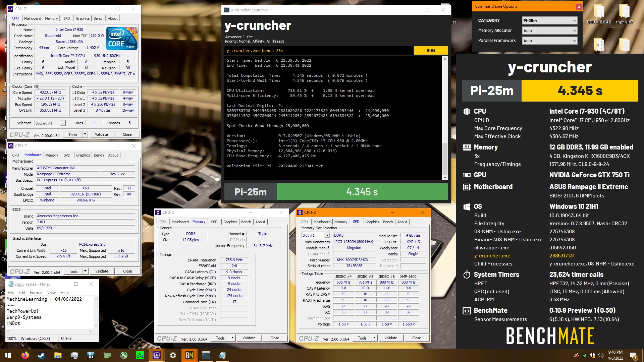Click the XMP-1600 column header in Timings Table
Image resolution: width=644 pixels, height=362 pixels.
point(408,277)
